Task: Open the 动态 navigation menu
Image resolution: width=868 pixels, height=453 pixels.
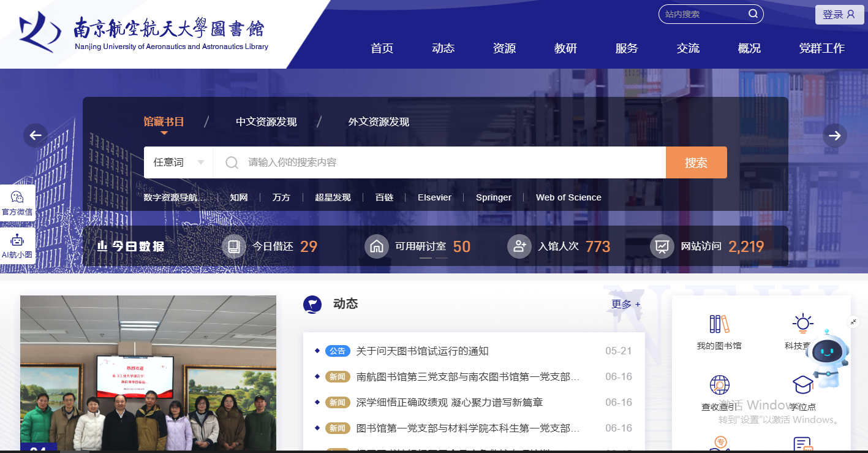Action: click(x=443, y=48)
